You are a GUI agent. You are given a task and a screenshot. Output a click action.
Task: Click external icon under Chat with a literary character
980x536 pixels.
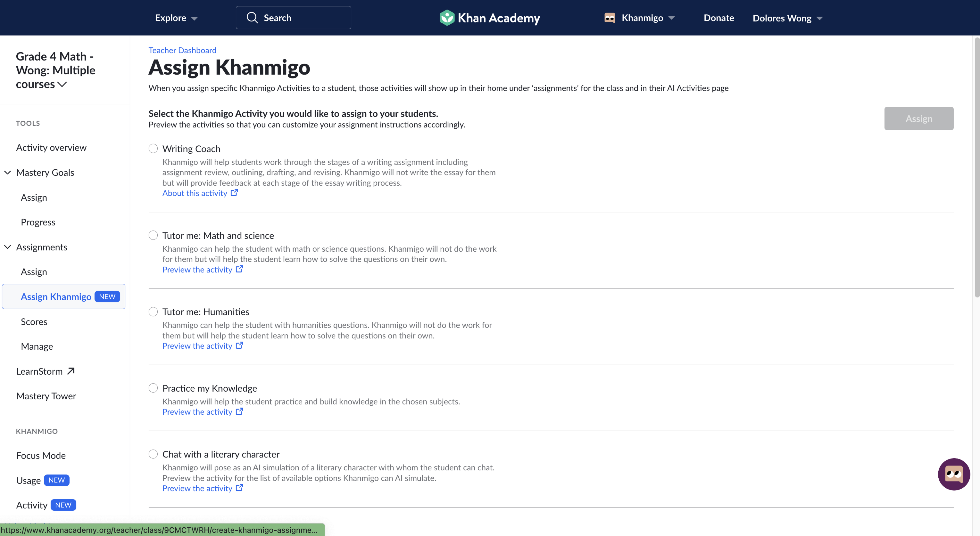point(239,488)
